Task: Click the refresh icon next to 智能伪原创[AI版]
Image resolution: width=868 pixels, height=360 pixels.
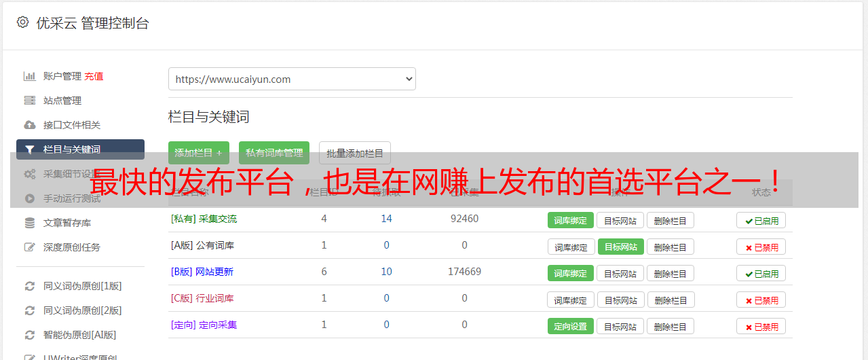Action: pyautogui.click(x=29, y=335)
